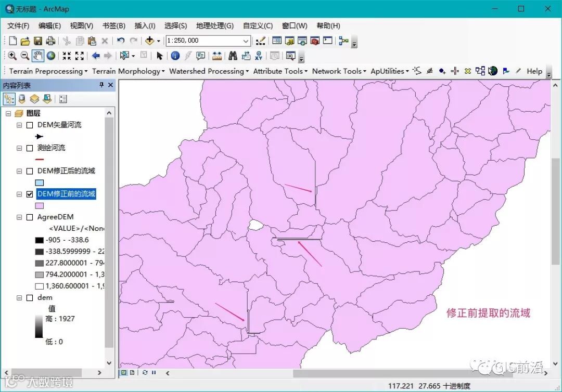Open the 视图(V) menu
The width and height of the screenshot is (562, 392).
coord(81,26)
